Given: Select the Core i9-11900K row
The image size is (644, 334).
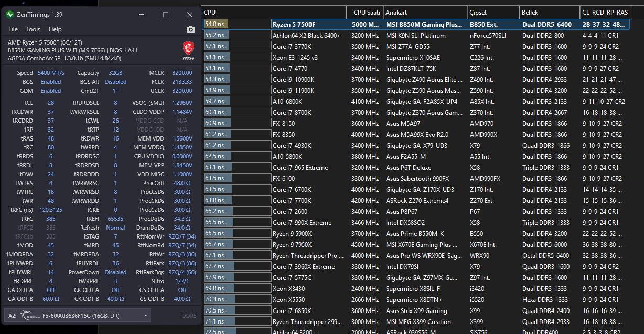Looking at the screenshot, I should coord(416,90).
